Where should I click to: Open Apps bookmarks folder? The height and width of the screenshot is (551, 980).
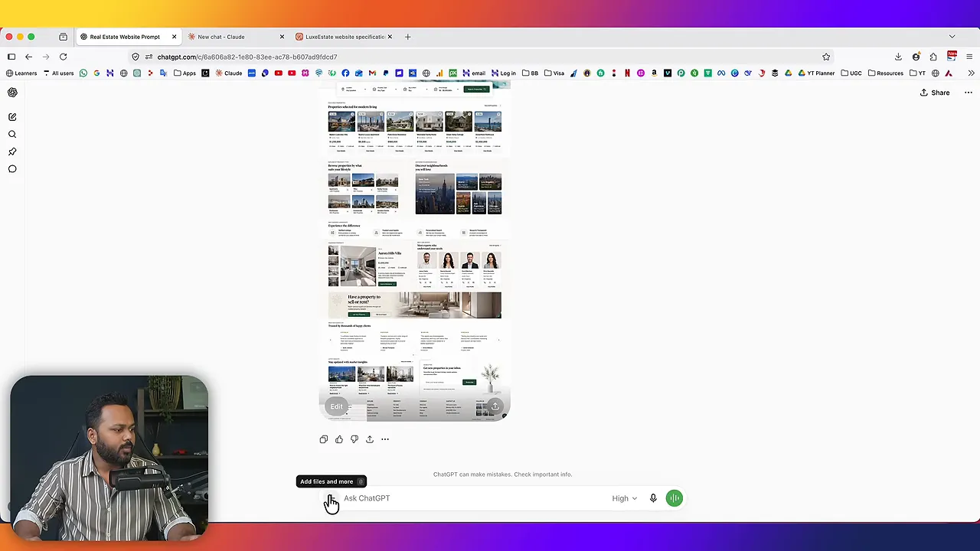pyautogui.click(x=185, y=73)
